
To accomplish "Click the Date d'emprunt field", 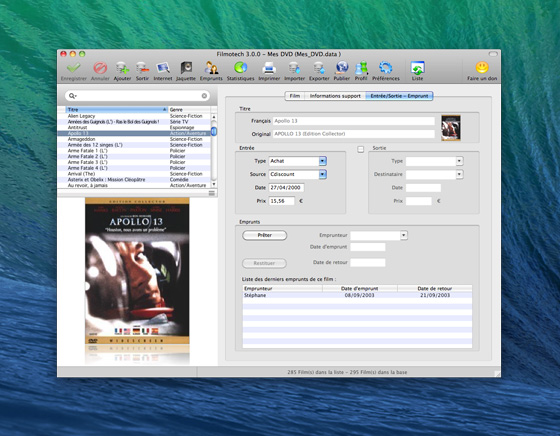I will (x=368, y=247).
